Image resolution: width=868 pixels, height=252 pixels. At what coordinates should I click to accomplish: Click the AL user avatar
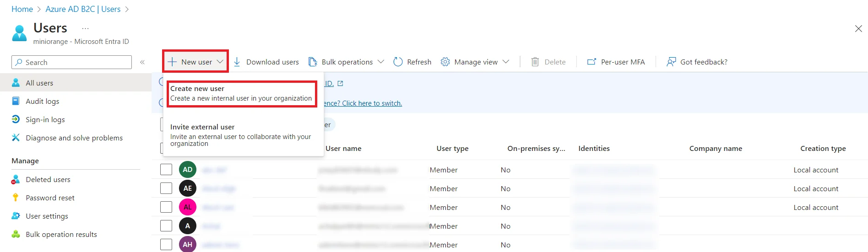[x=188, y=207]
